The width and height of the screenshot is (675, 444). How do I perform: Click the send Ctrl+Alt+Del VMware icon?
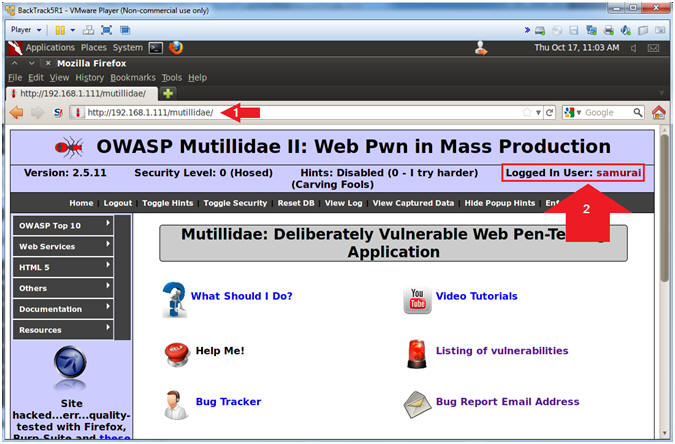coord(88,30)
